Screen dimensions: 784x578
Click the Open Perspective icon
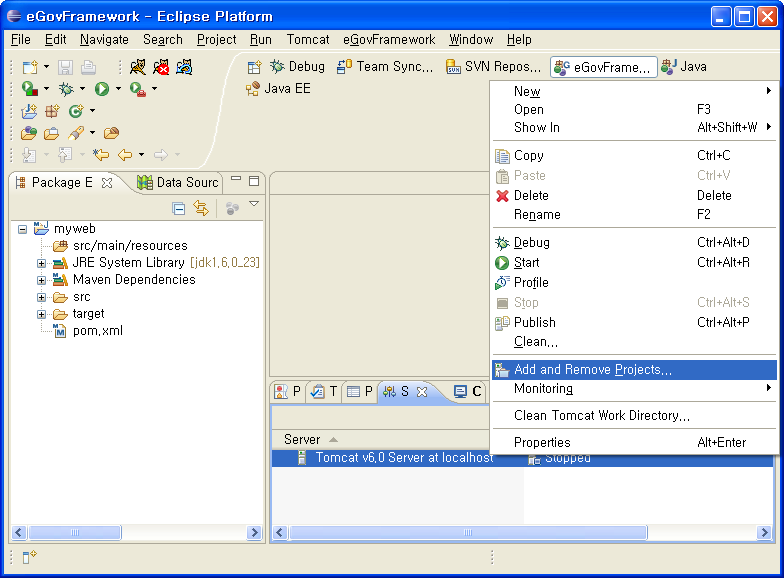point(254,66)
